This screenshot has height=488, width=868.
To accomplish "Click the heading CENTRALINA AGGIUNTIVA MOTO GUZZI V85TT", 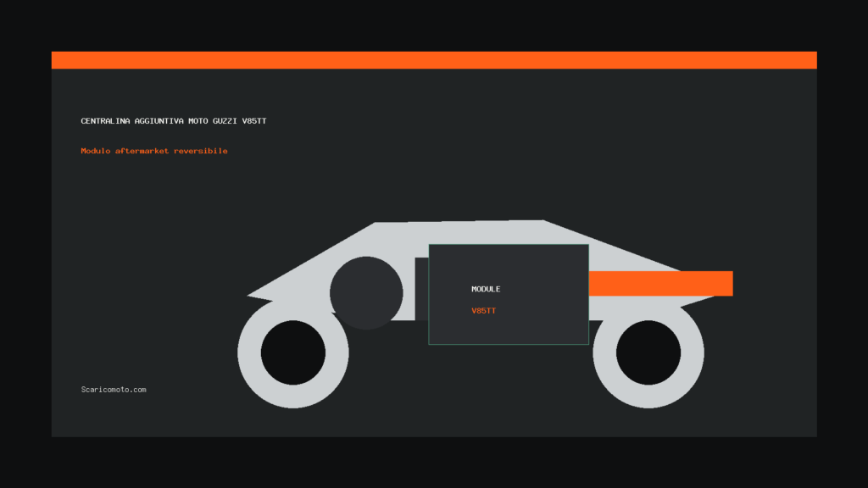I will click(173, 120).
